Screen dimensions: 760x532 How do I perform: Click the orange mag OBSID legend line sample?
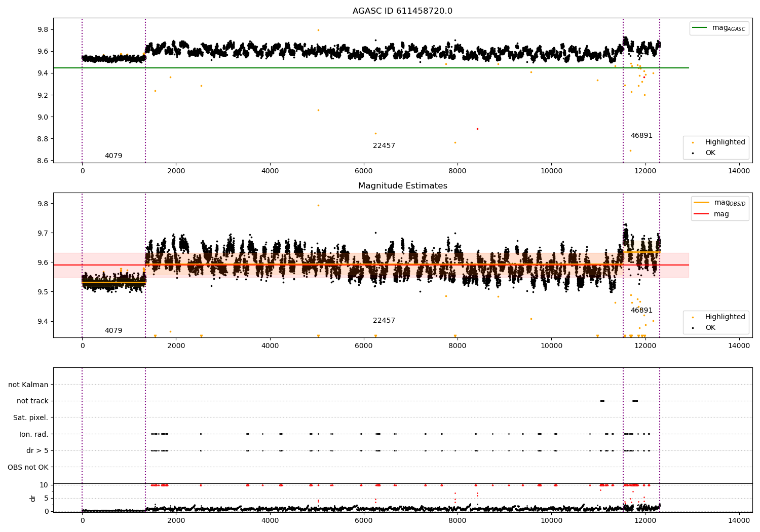702,203
